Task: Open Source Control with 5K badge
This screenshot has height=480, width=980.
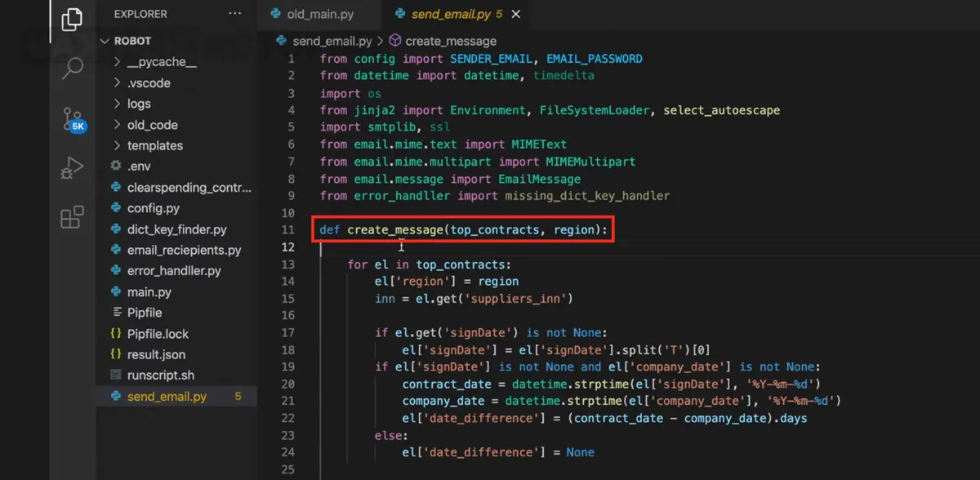Action: (72, 119)
